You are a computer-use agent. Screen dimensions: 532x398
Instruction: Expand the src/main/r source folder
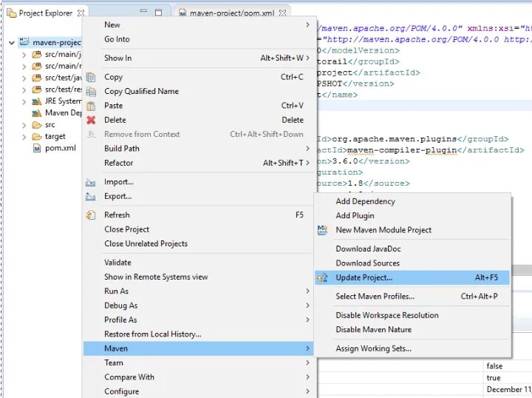pyautogui.click(x=24, y=67)
